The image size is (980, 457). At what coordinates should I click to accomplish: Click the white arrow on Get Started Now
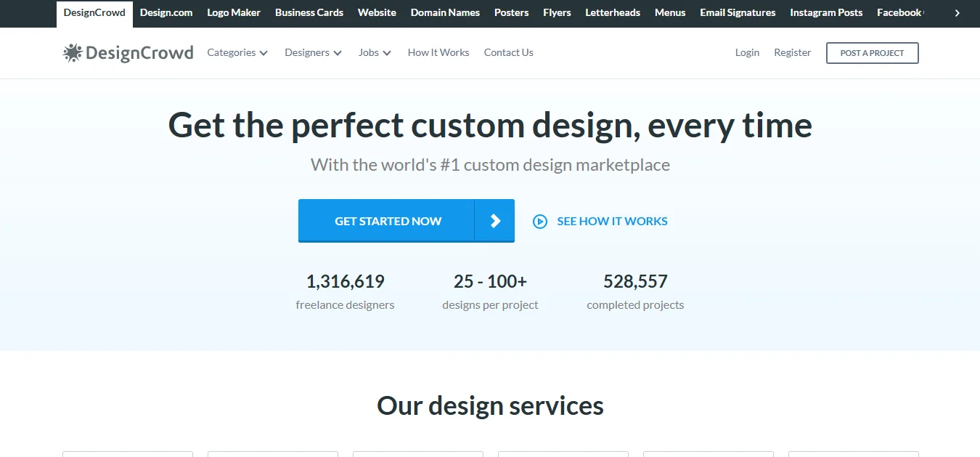(495, 221)
